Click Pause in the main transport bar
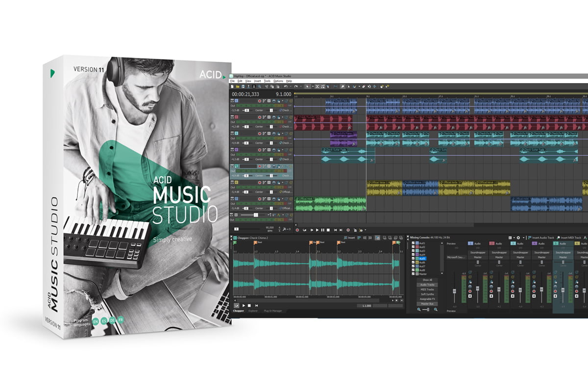Screen dimensions: 588x392 click(x=322, y=230)
